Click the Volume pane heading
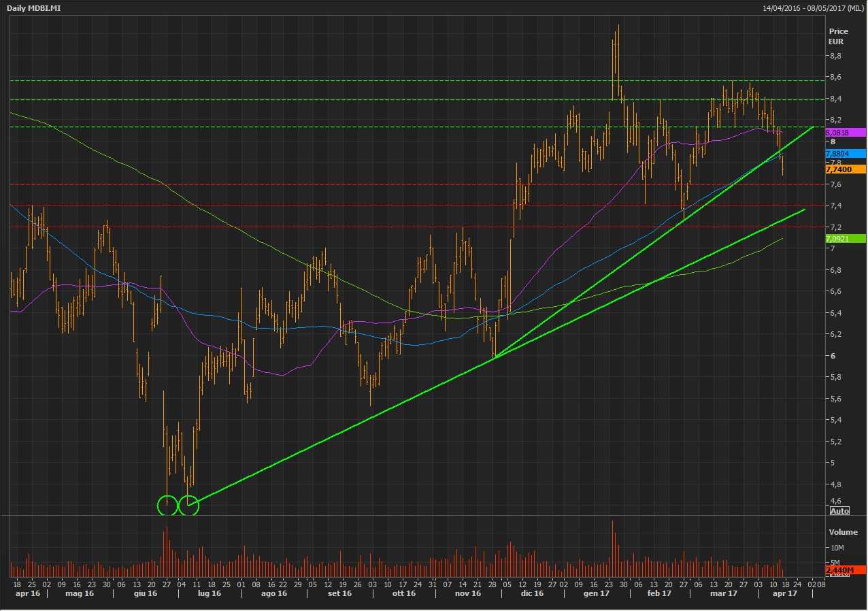The height and width of the screenshot is (611, 868). click(843, 532)
